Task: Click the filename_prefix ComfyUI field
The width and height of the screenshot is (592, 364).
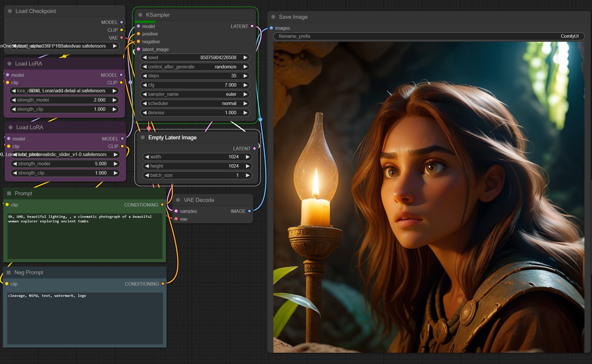Action: tap(428, 36)
